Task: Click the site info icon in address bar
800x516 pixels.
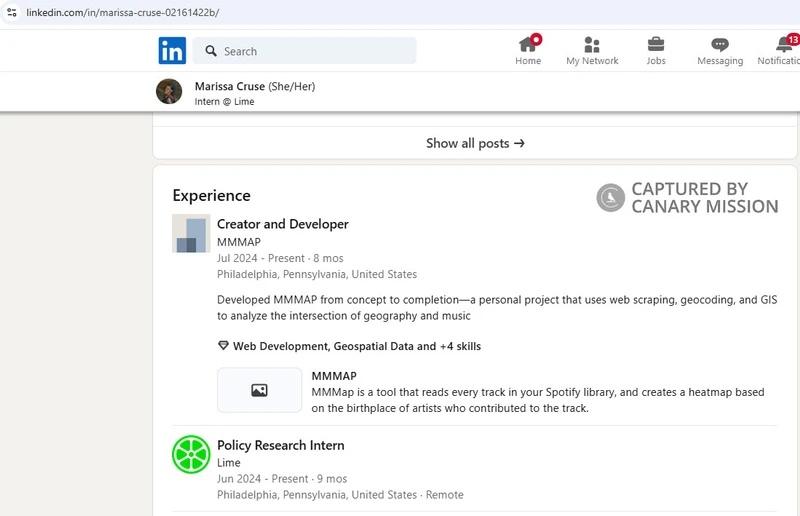Action: pyautogui.click(x=12, y=12)
